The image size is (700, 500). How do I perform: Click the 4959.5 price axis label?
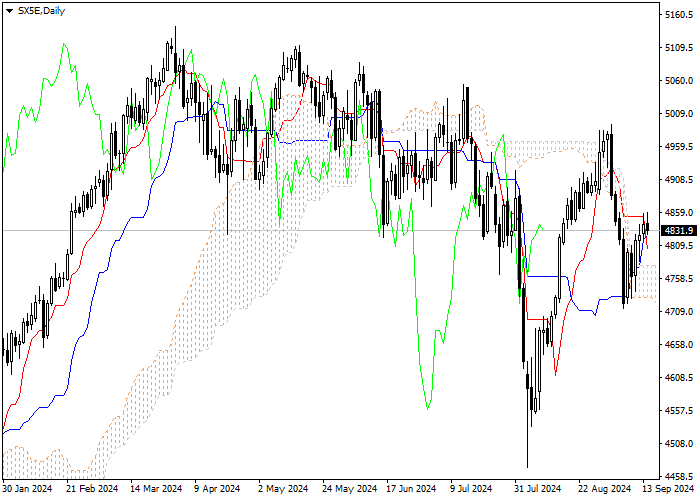tap(679, 147)
